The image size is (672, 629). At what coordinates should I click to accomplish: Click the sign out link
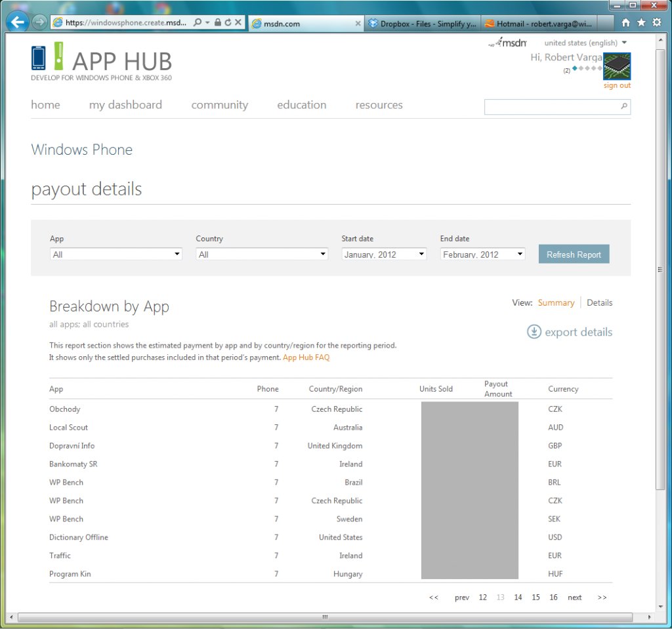point(617,85)
